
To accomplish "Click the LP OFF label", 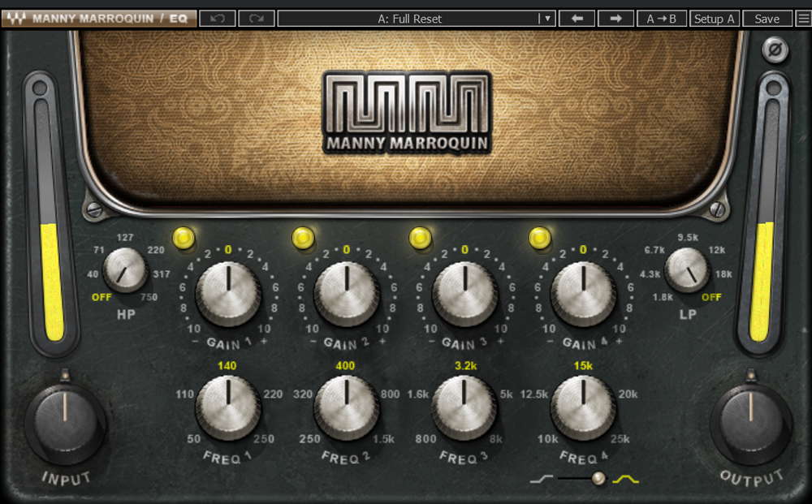I will point(711,297).
